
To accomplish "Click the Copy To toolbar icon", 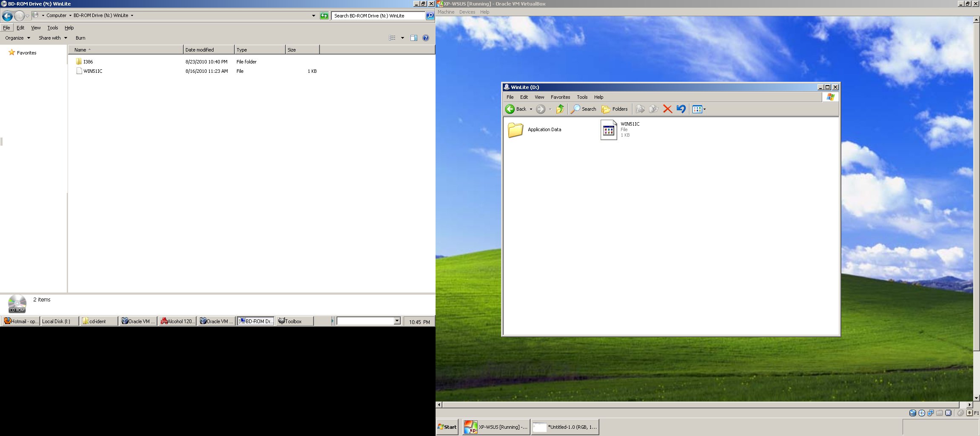I will [654, 109].
